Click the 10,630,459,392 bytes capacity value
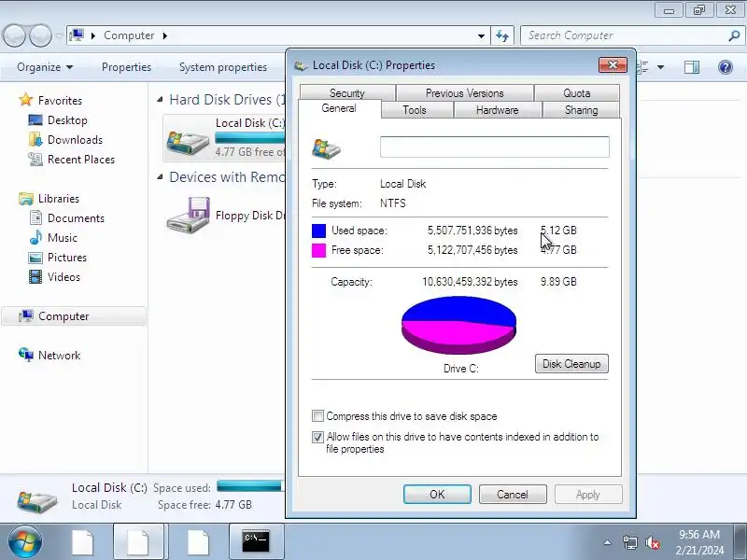 pos(470,282)
